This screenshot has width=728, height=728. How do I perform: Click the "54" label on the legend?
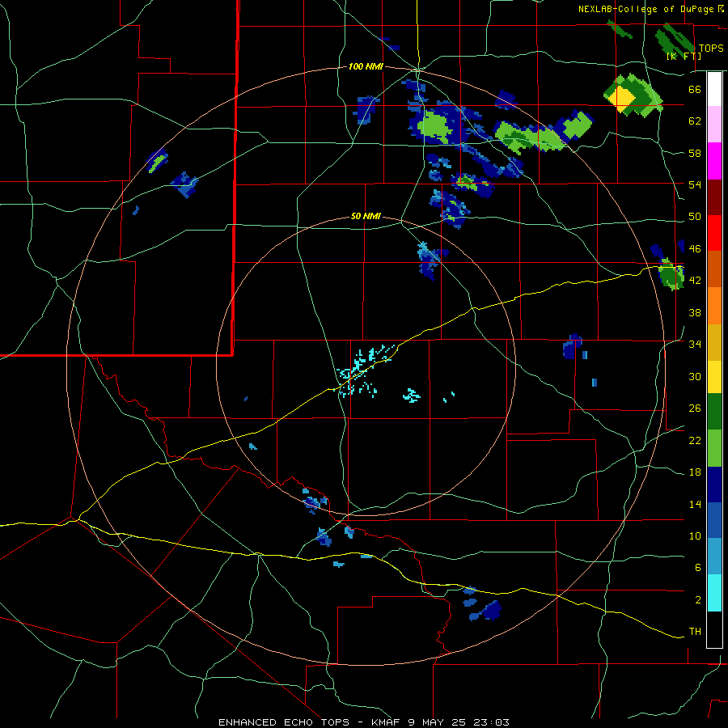click(695, 184)
